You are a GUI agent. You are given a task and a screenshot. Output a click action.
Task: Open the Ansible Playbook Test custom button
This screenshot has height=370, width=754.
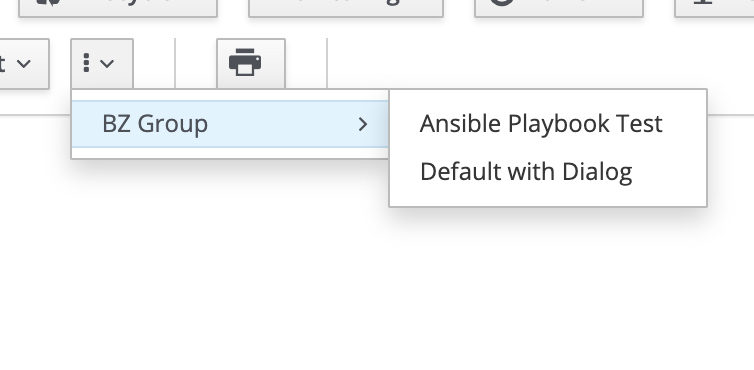541,124
